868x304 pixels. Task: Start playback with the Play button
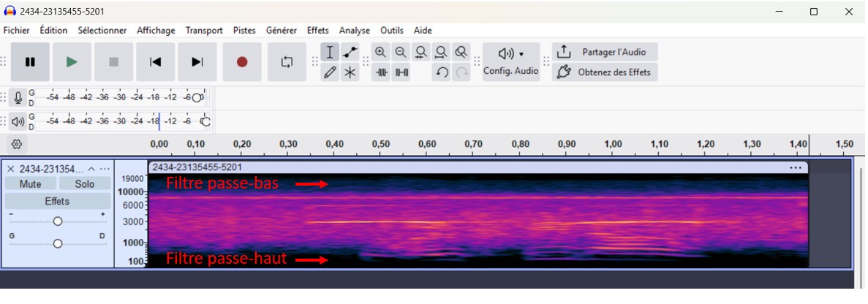[72, 62]
